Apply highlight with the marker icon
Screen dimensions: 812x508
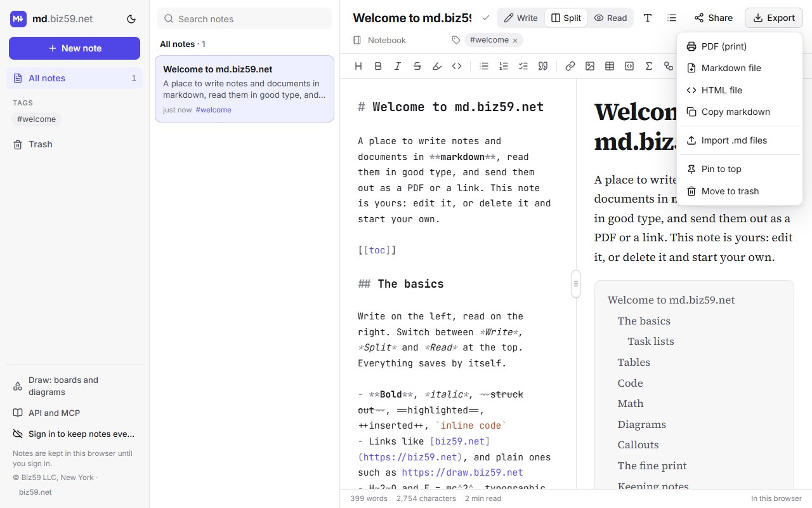pos(437,66)
